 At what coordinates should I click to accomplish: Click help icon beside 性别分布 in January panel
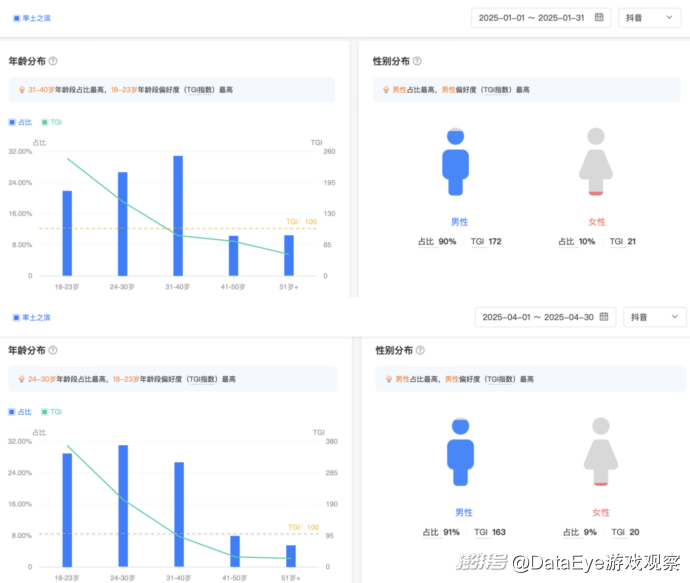pyautogui.click(x=417, y=61)
